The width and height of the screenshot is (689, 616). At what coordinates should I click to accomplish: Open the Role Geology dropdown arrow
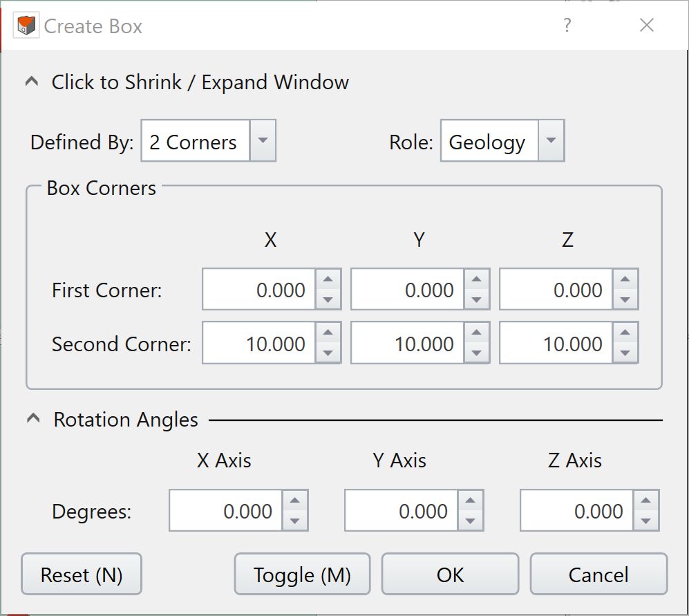tap(551, 141)
